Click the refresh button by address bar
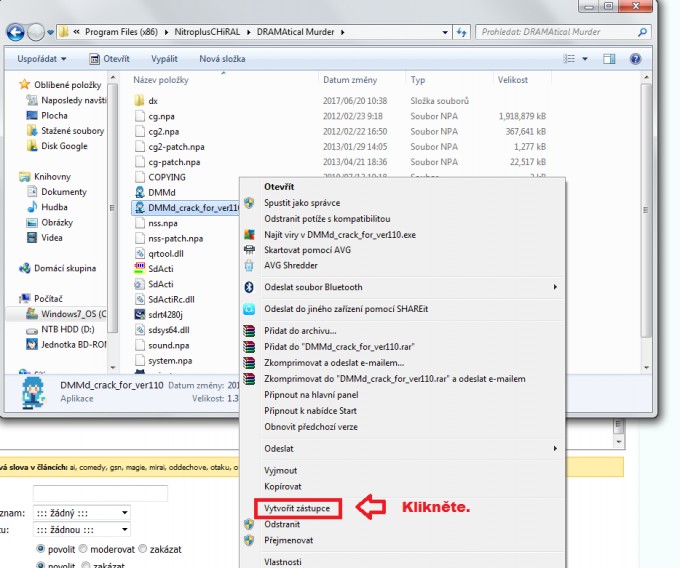The width and height of the screenshot is (680, 568). [x=461, y=32]
